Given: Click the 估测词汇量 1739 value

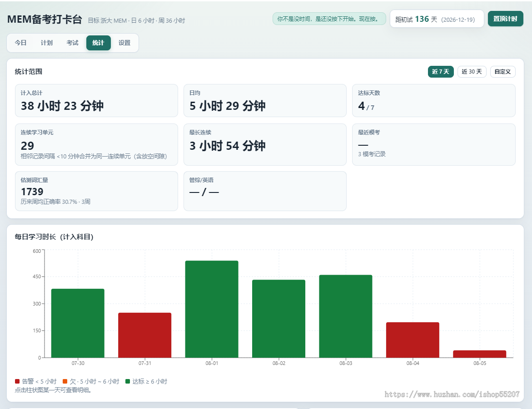Looking at the screenshot, I should click(32, 192).
